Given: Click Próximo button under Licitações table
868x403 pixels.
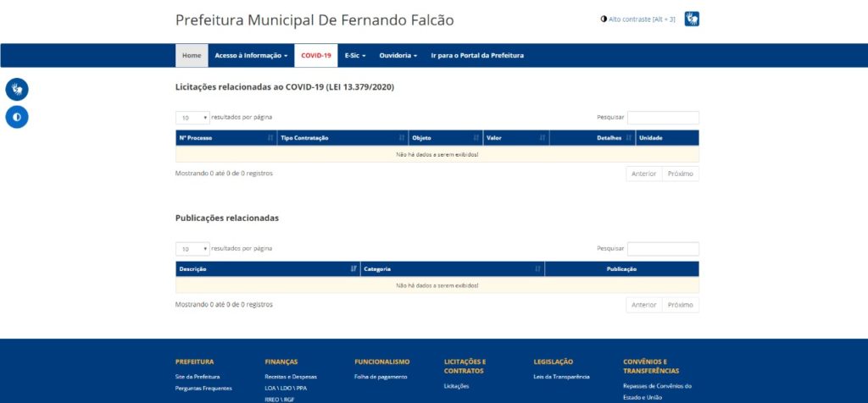Looking at the screenshot, I should (x=680, y=174).
